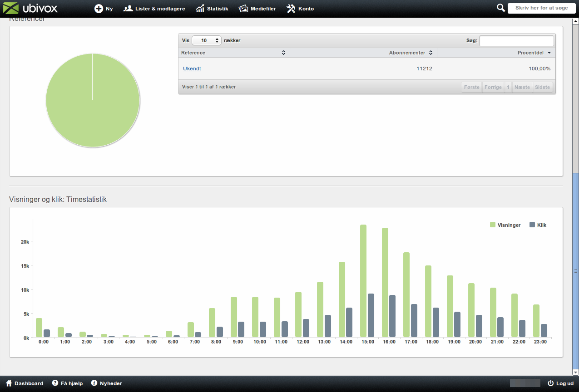579x392 pixels.
Task: Click the Søg table filter field
Action: pos(516,41)
